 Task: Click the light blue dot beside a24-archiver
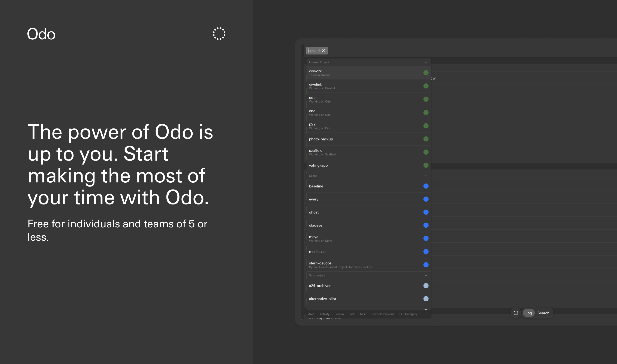426,285
